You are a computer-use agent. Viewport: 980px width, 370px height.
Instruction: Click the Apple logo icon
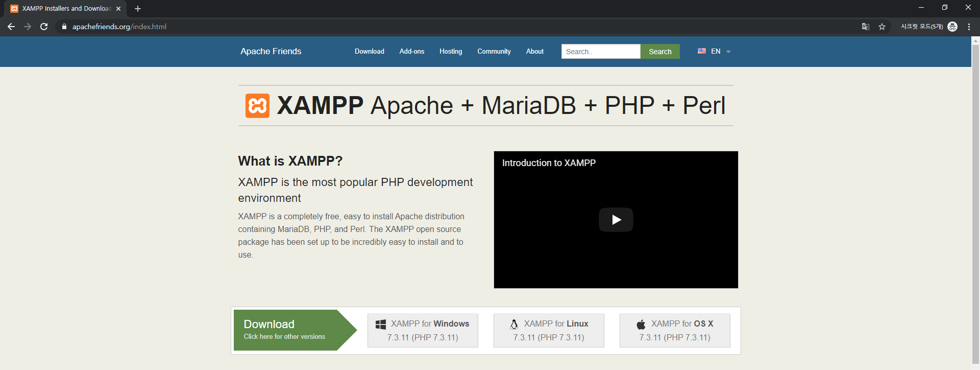tap(641, 324)
